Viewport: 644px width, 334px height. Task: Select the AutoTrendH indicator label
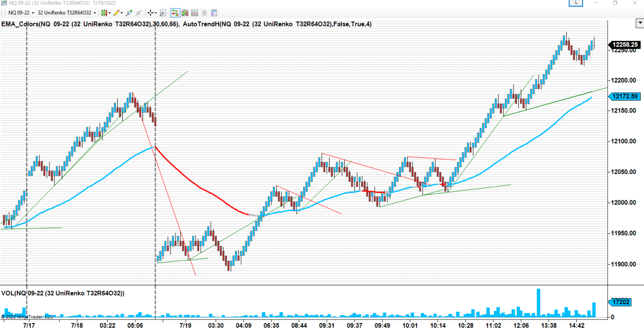[277, 24]
